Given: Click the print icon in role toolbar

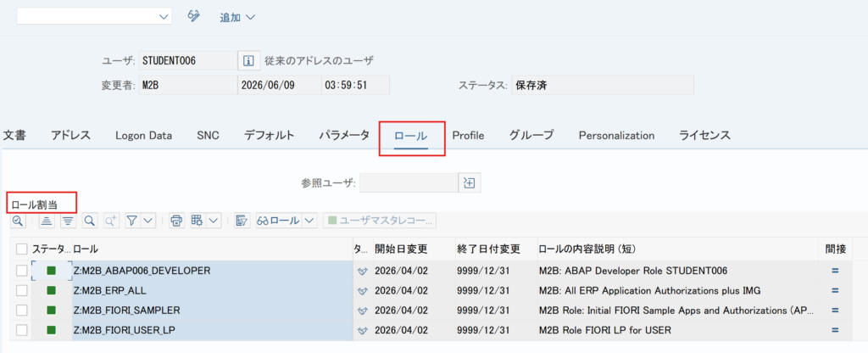Looking at the screenshot, I should 176,221.
